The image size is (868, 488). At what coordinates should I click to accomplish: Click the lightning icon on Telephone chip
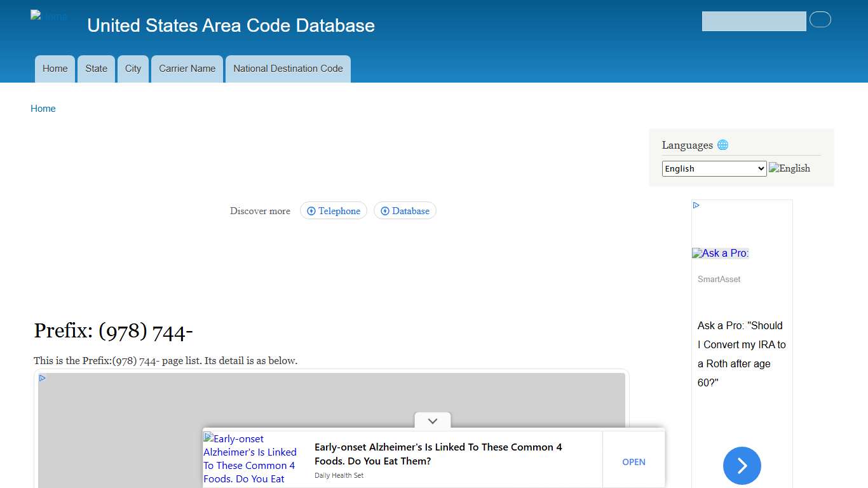click(x=311, y=210)
